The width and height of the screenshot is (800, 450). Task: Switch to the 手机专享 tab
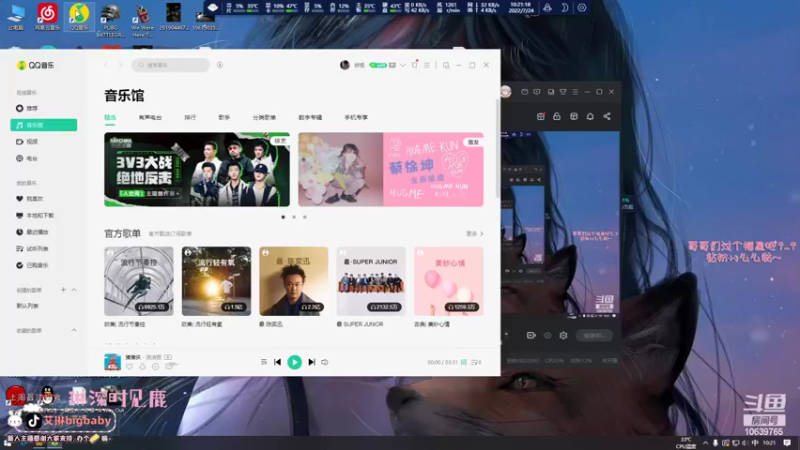pos(356,117)
